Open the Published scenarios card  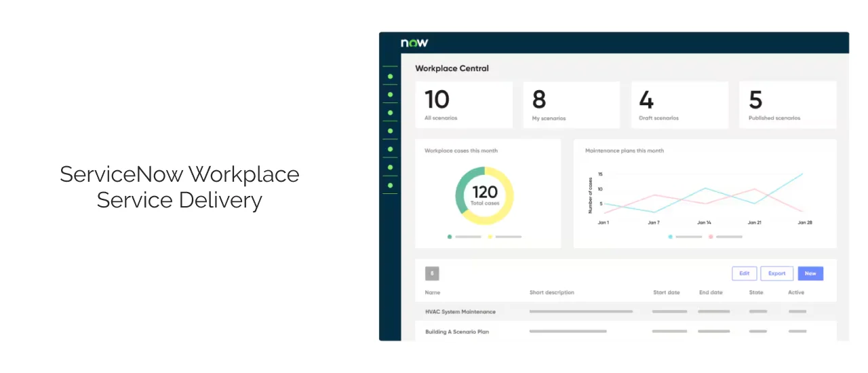[787, 104]
